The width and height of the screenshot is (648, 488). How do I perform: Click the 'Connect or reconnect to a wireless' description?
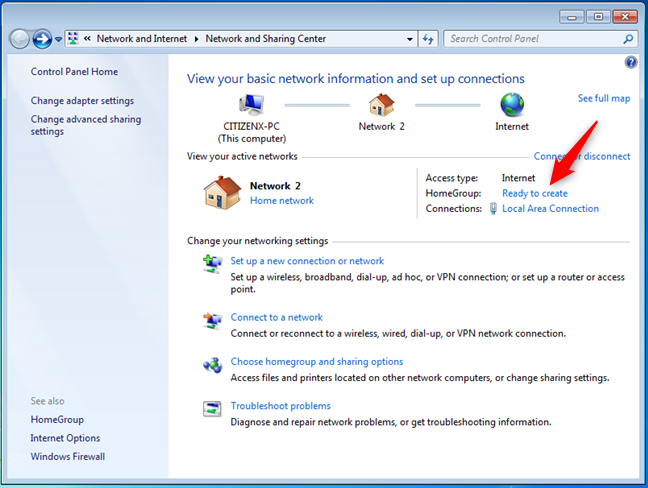click(x=398, y=333)
